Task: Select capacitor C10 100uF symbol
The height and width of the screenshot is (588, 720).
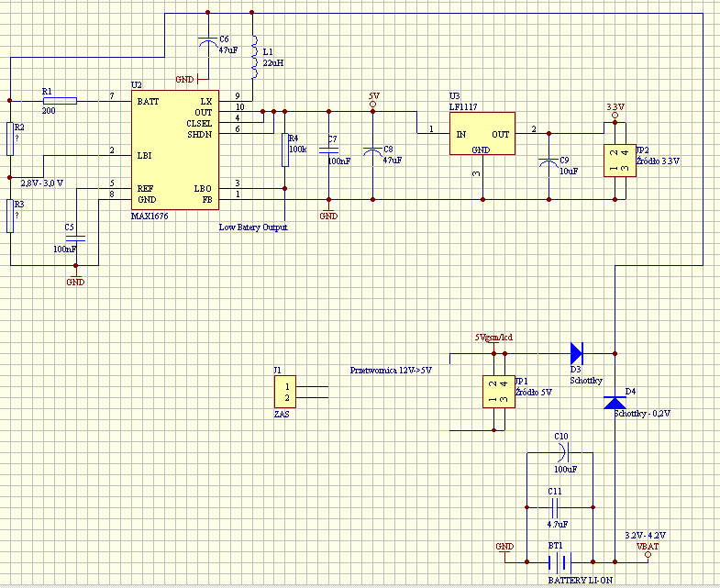Action: [564, 453]
